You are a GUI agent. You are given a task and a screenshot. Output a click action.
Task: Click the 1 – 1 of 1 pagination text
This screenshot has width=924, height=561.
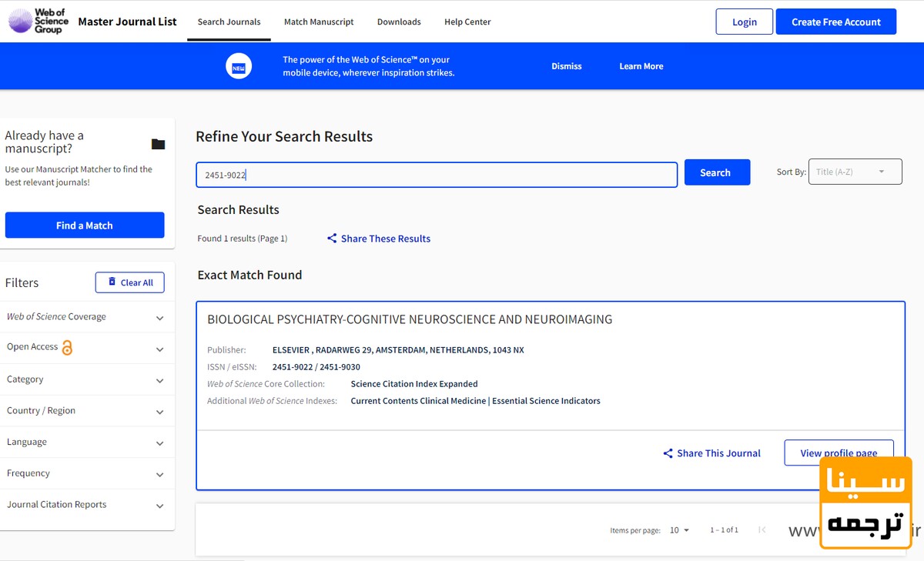[724, 530]
